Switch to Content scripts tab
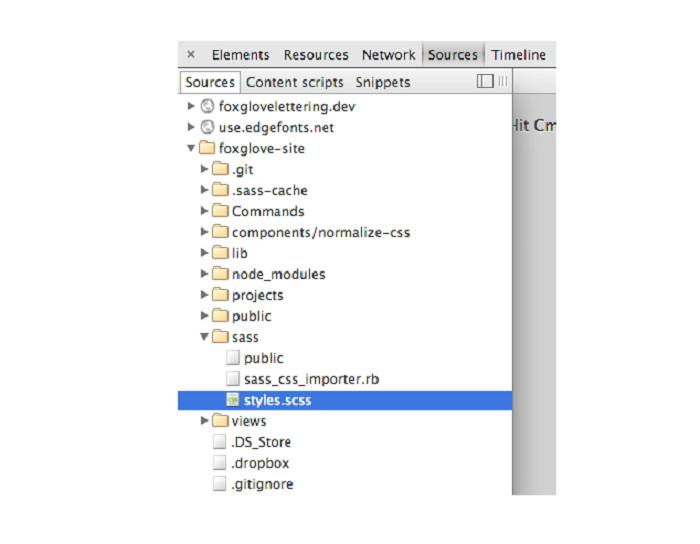This screenshot has width=700, height=544. pyautogui.click(x=294, y=83)
